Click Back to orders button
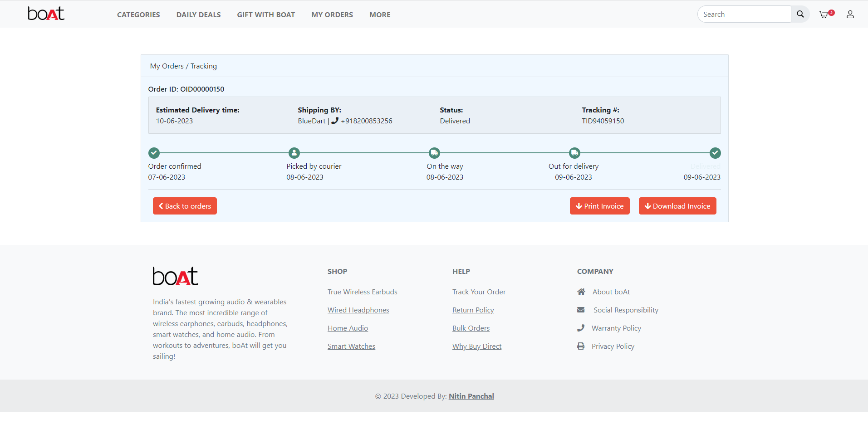Viewport: 868px width, 439px height. pos(185,206)
